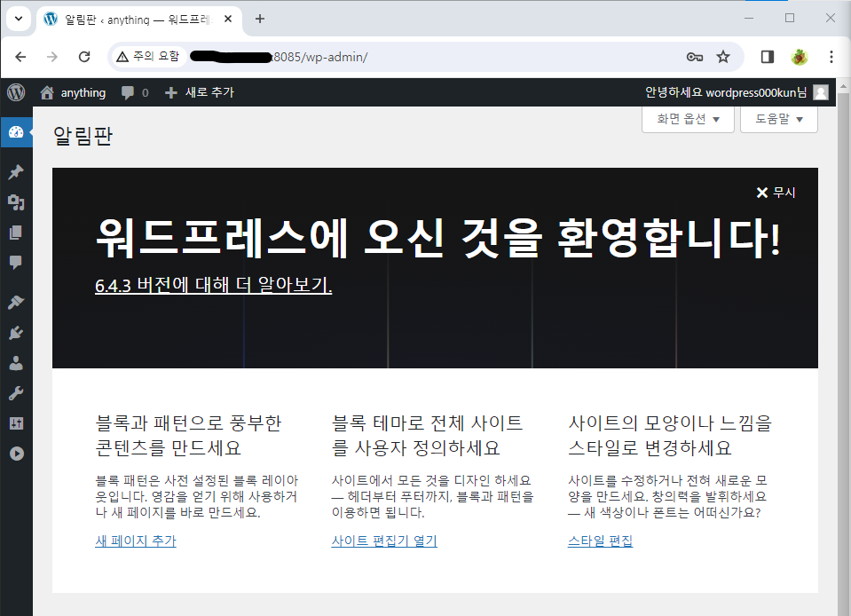Bookmark this page with the star icon

coord(723,57)
